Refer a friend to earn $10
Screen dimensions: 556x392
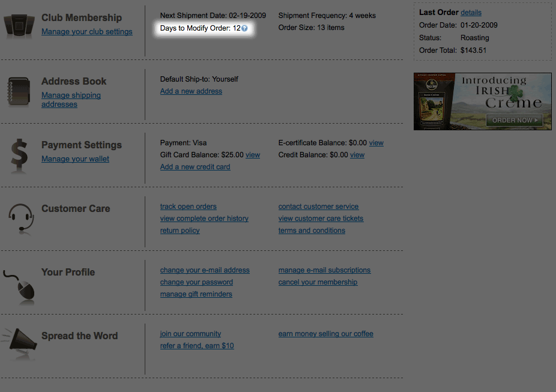pyautogui.click(x=196, y=345)
